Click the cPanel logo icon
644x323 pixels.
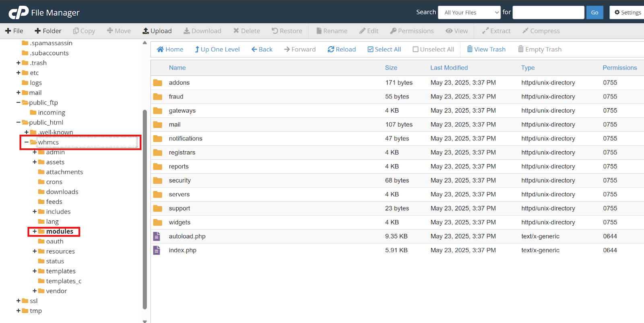(x=19, y=12)
